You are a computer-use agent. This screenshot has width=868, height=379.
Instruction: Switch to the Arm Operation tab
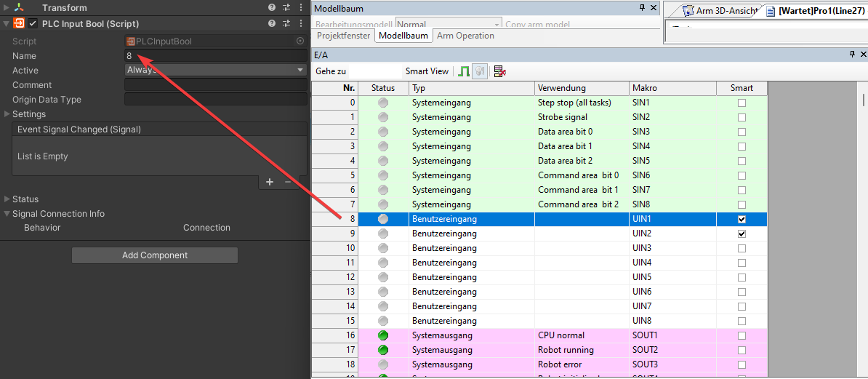point(465,36)
